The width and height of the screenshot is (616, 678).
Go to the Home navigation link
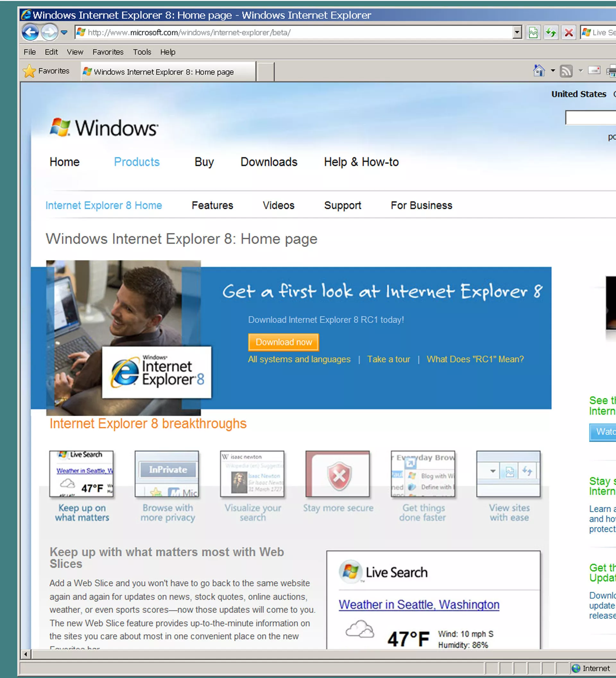(x=64, y=162)
